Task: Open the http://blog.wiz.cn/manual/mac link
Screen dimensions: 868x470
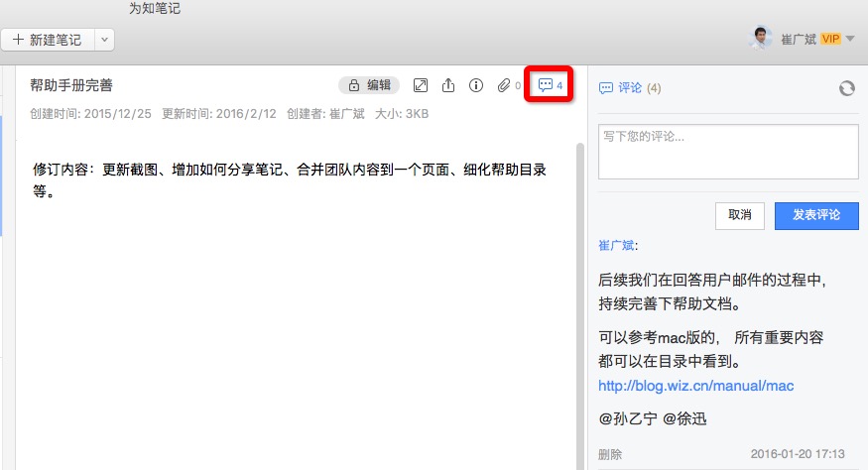Action: [695, 386]
